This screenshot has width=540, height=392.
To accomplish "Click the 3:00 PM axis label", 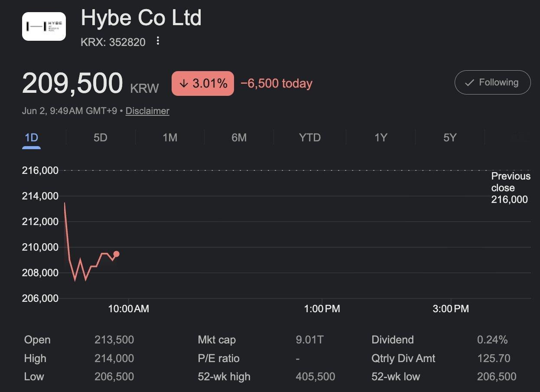I will pyautogui.click(x=451, y=309).
